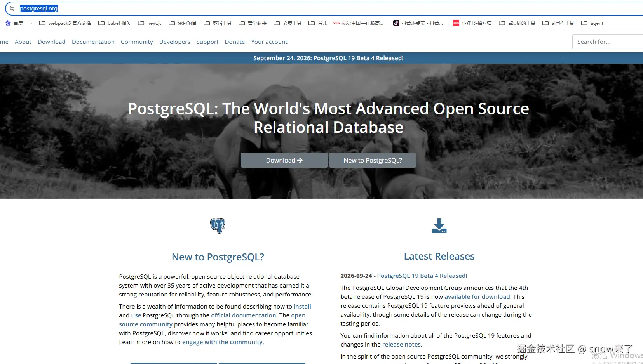Click the hero Download button
The width and height of the screenshot is (643, 364).
[284, 160]
